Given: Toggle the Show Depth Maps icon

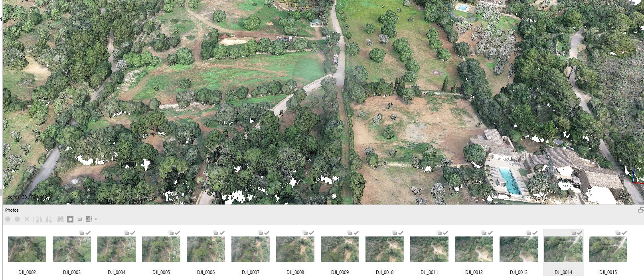Looking at the screenshot, I should point(80,219).
